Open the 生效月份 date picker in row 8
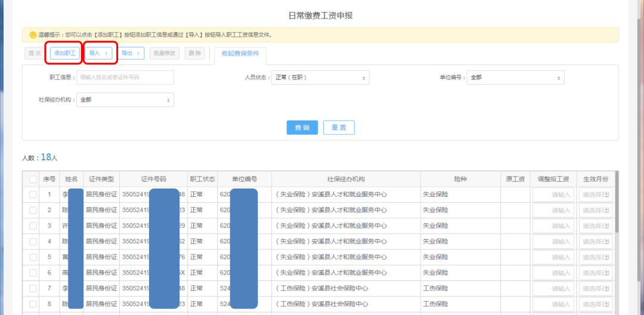Image resolution: width=644 pixels, height=315 pixels. point(596,304)
